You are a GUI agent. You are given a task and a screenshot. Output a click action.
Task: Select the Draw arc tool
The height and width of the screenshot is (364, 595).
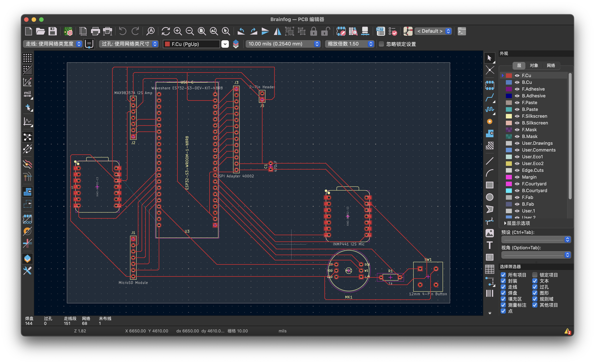490,173
